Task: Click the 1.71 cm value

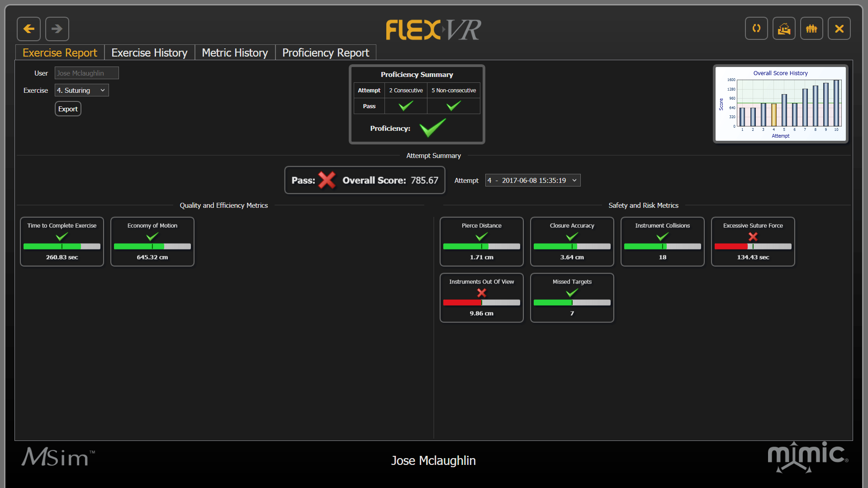Action: pos(482,257)
